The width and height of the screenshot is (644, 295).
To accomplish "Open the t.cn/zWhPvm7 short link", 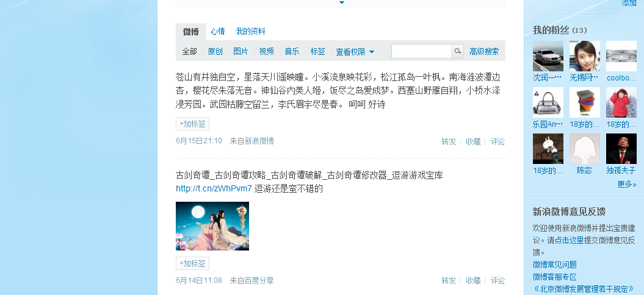I will 214,189.
